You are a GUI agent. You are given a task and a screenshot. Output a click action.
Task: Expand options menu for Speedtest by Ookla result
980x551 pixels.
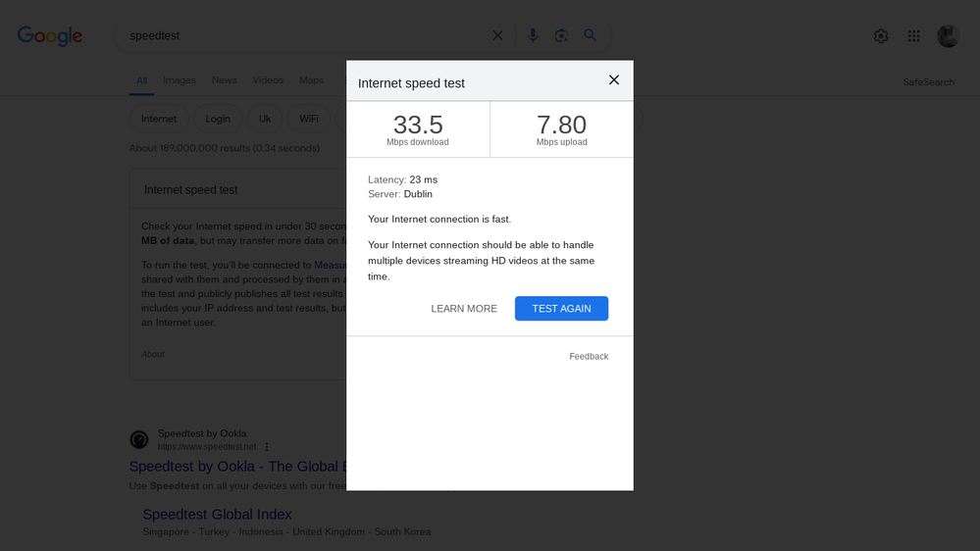point(267,447)
